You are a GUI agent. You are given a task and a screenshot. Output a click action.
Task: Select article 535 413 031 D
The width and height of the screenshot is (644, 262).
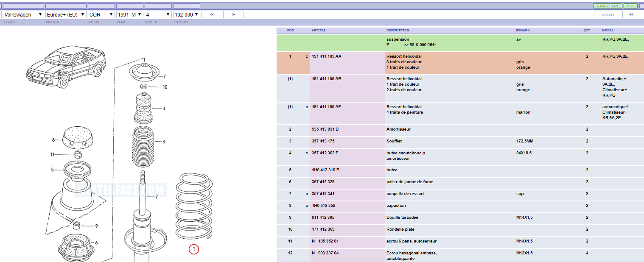click(x=325, y=129)
